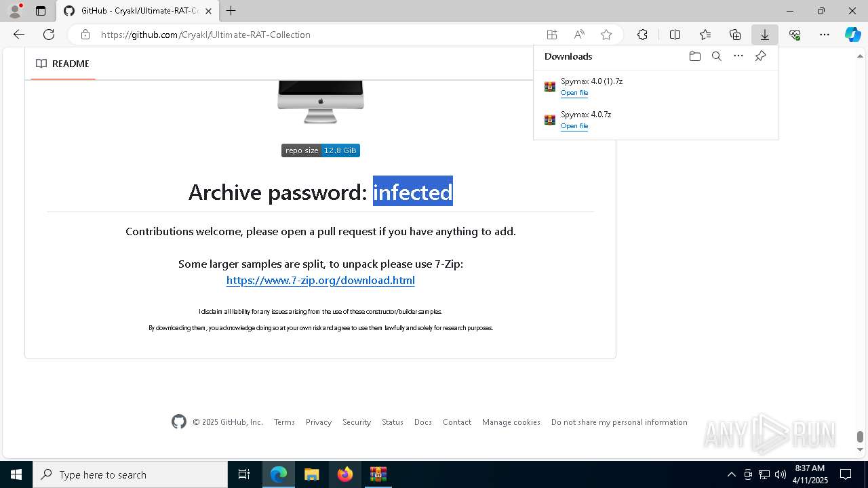Image resolution: width=868 pixels, height=488 pixels.
Task: Open volume control in system tray
Action: tap(781, 474)
